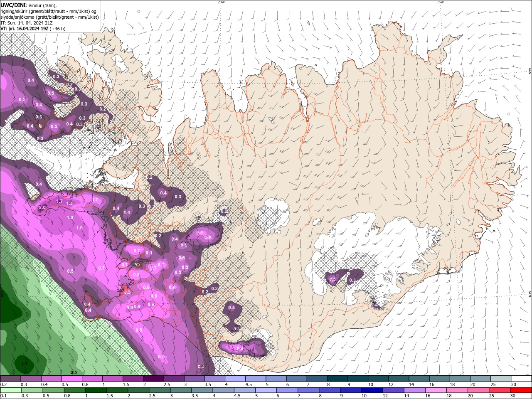
Task: Click the UWC/DINI model title text
Action: point(13,5)
